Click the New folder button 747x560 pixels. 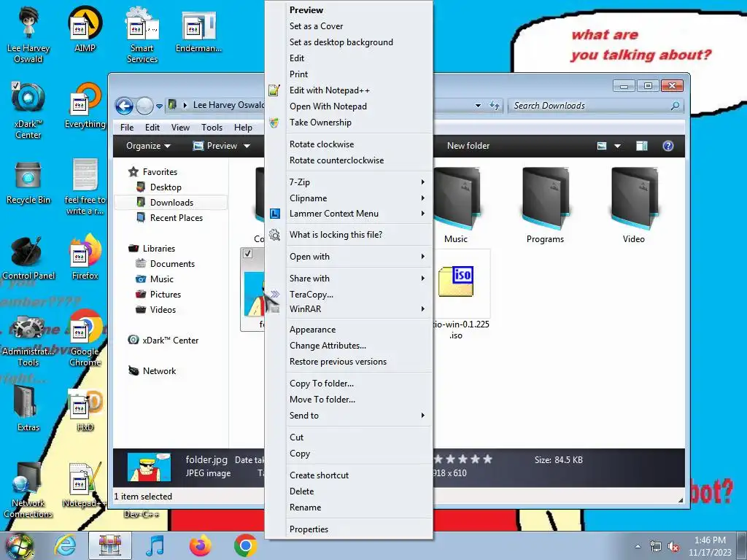(468, 146)
